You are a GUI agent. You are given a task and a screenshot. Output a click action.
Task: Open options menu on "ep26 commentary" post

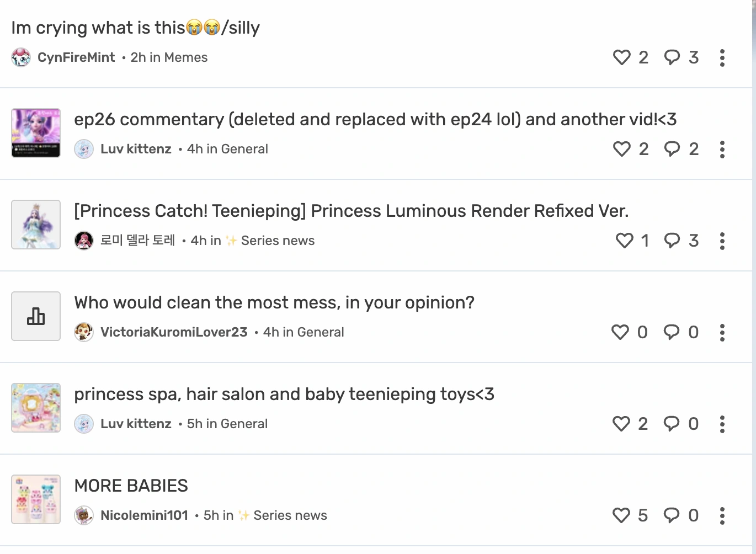click(x=722, y=149)
